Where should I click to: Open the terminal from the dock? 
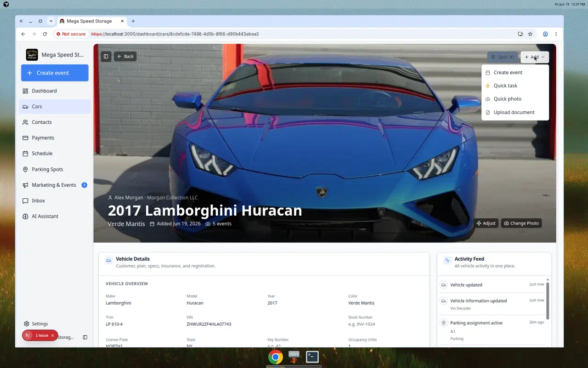pos(312,356)
